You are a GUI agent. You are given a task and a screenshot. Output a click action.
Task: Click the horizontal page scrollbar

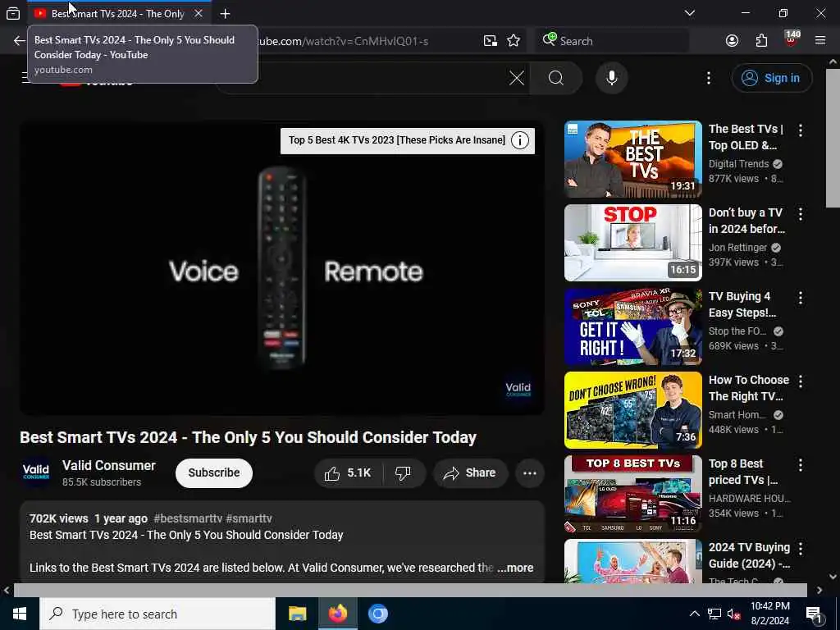click(x=410, y=590)
